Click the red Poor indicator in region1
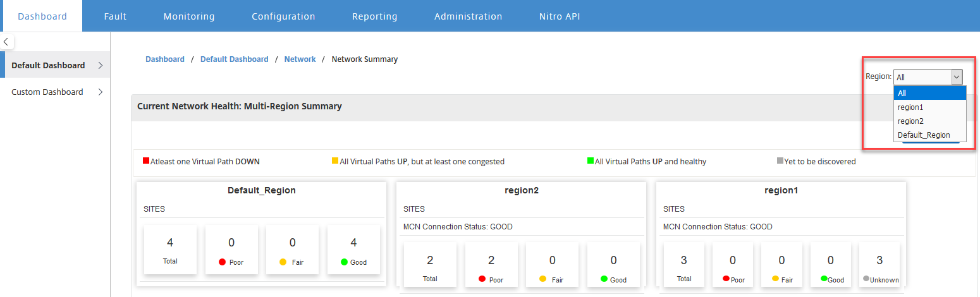Screen dimensions: 980x297 [x=726, y=278]
